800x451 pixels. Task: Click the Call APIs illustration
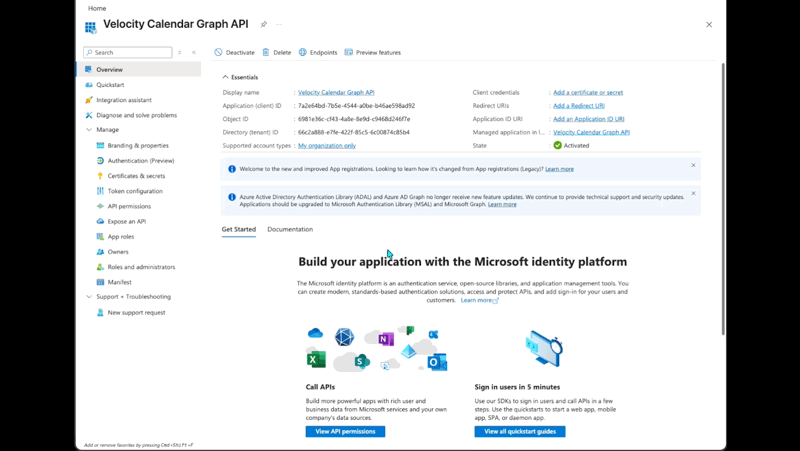(x=377, y=348)
